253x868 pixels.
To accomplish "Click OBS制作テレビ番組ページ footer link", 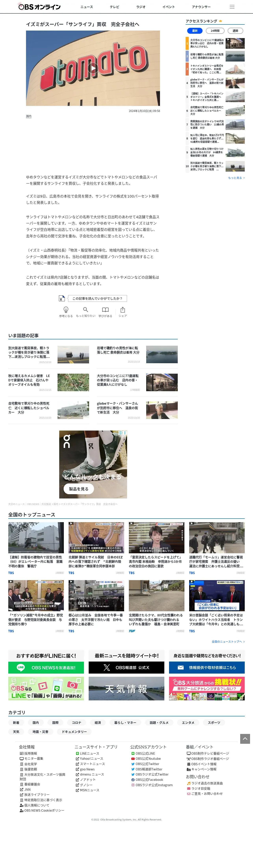I will coord(208,753).
